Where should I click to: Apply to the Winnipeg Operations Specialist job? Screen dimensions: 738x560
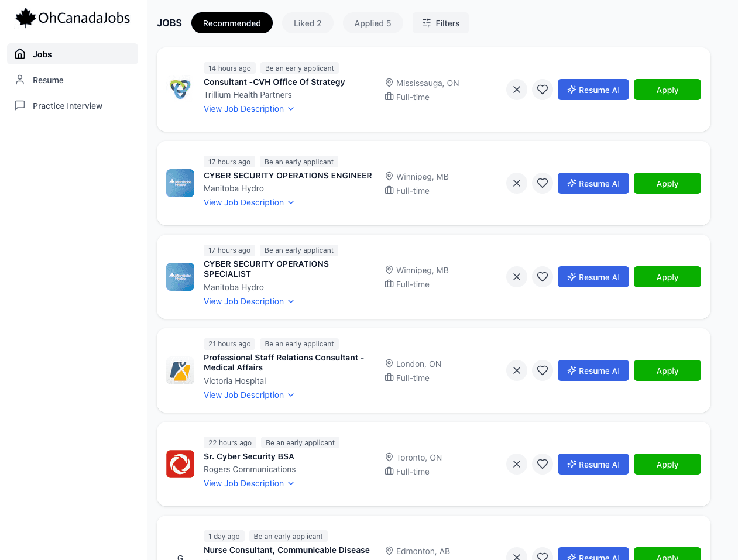(x=667, y=277)
